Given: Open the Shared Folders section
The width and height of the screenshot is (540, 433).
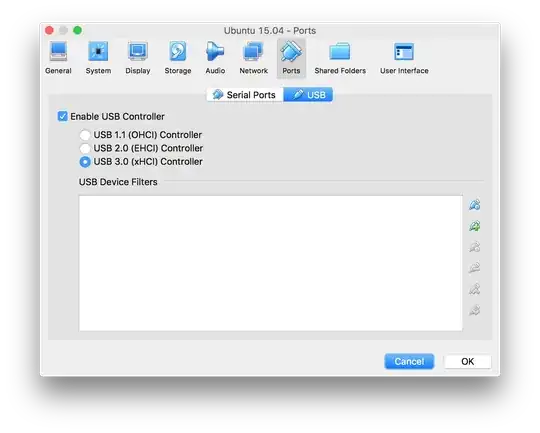Looking at the screenshot, I should click(x=340, y=58).
